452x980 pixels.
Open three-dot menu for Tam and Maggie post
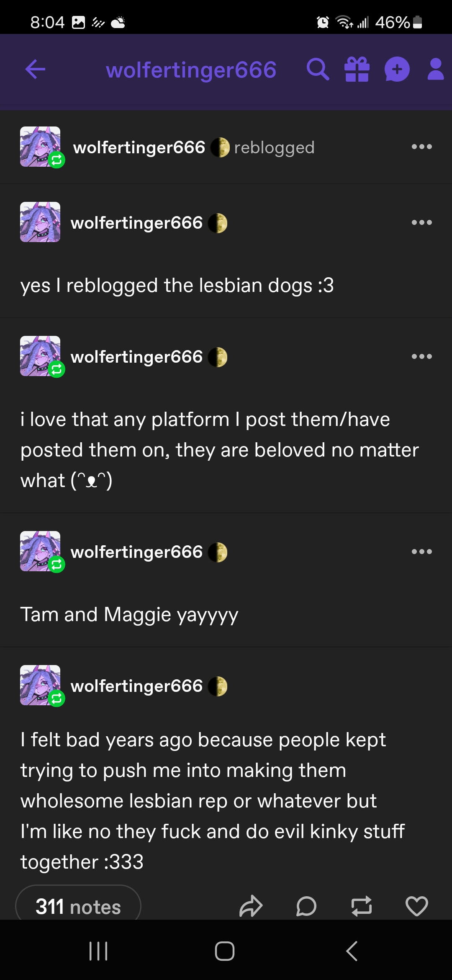point(421,552)
